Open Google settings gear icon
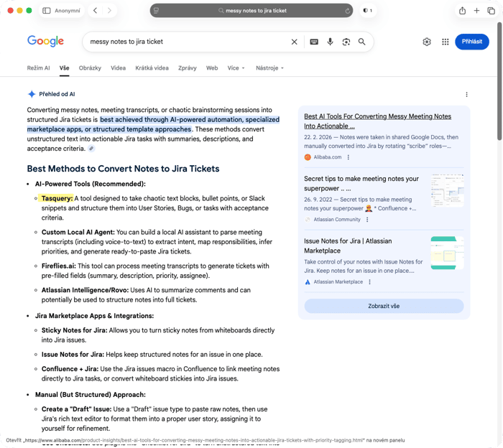This screenshot has height=448, width=503. click(x=427, y=42)
